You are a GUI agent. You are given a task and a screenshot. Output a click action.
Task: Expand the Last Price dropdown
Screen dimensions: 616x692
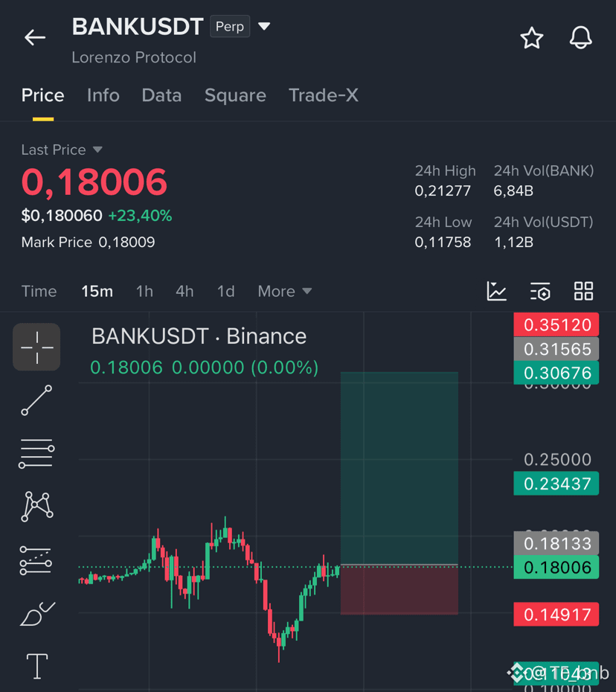point(62,150)
